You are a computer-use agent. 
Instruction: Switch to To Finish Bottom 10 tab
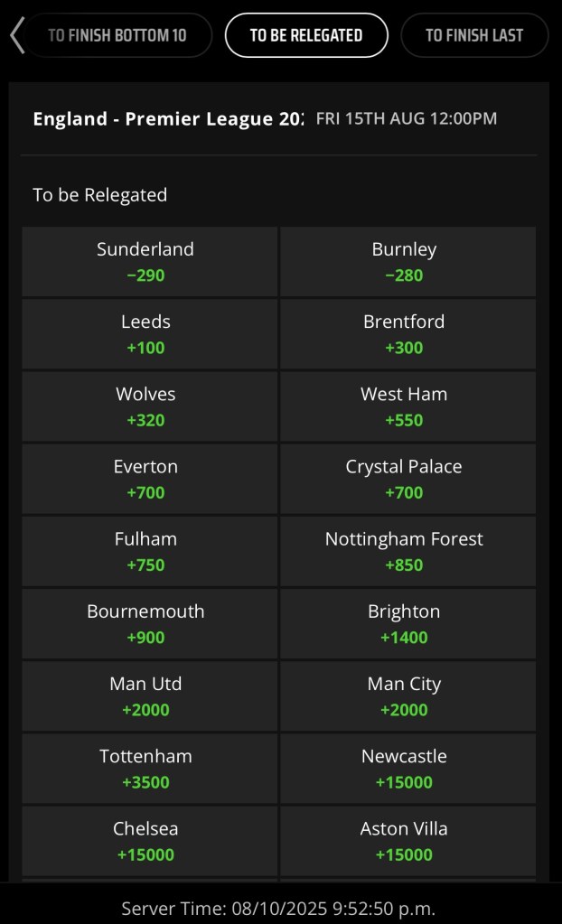point(117,36)
